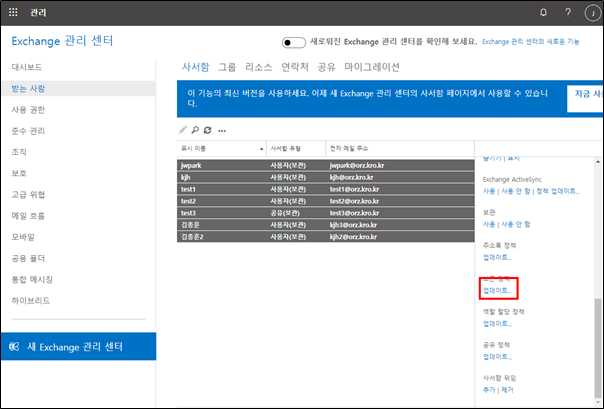Open 사용 권한 in the sidebar
This screenshot has width=604, height=409.
pyautogui.click(x=28, y=110)
